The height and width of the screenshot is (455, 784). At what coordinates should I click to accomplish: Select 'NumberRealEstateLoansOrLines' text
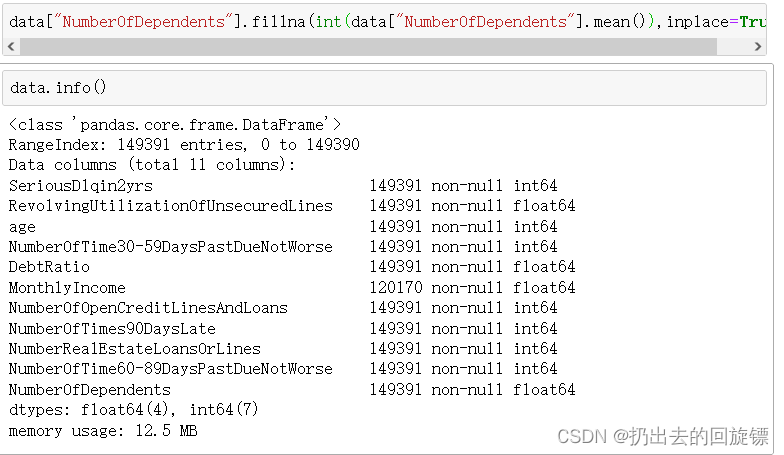tap(134, 349)
